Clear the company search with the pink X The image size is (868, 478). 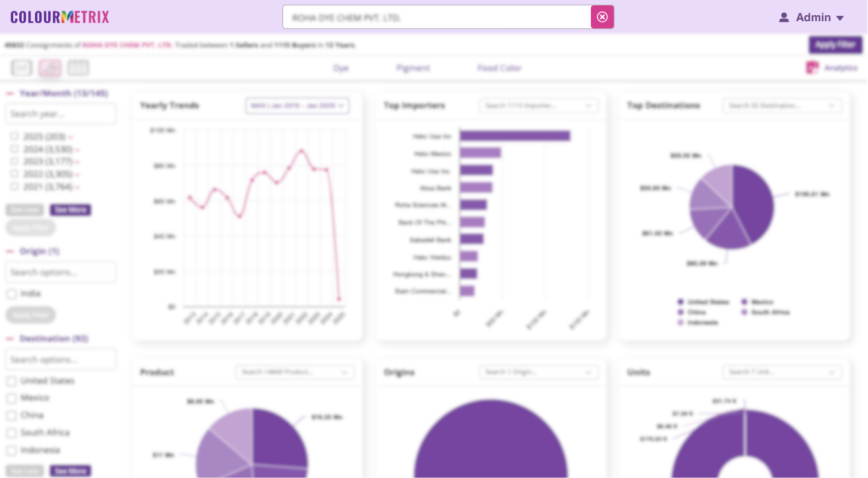pyautogui.click(x=602, y=17)
